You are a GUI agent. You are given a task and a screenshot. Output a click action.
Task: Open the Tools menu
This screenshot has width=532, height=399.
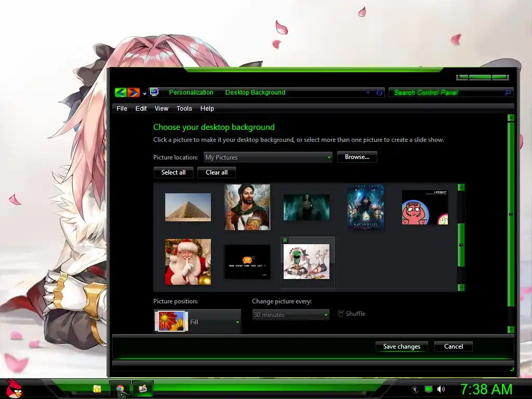pos(184,108)
